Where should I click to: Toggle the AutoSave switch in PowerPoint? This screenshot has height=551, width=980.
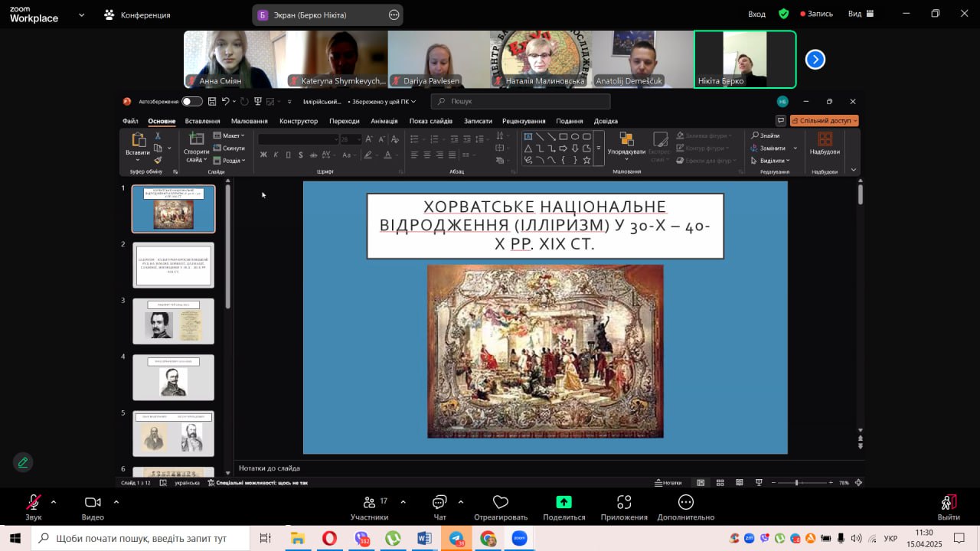coord(192,101)
